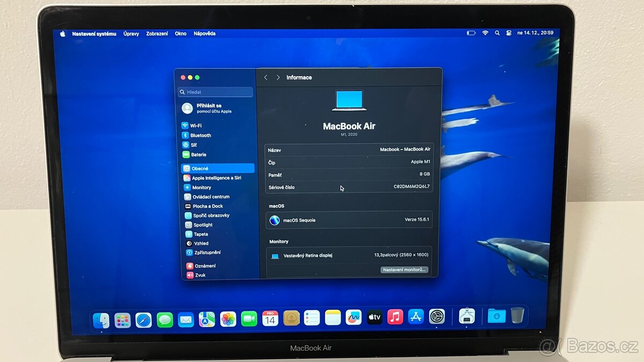Open Bluetooth settings
The image size is (644, 362).
tap(198, 135)
